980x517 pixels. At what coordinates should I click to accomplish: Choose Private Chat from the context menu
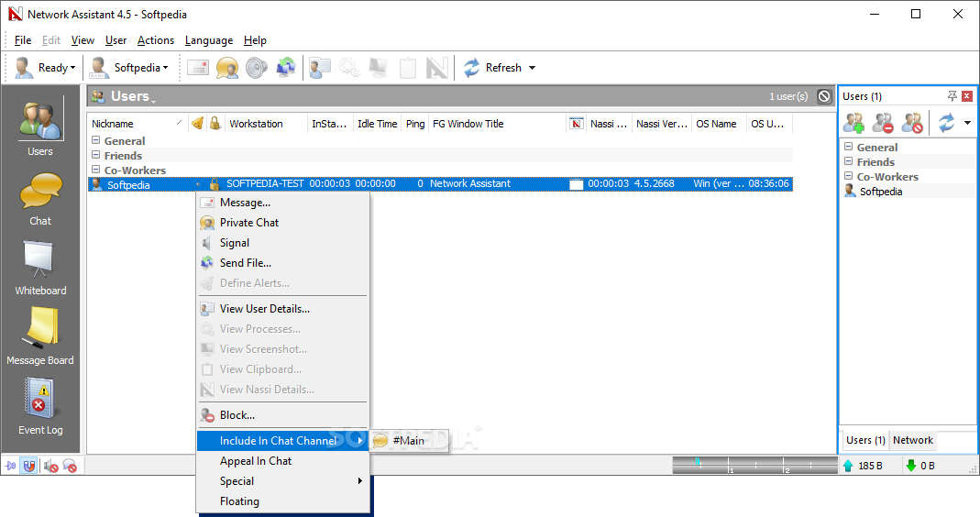(x=283, y=223)
